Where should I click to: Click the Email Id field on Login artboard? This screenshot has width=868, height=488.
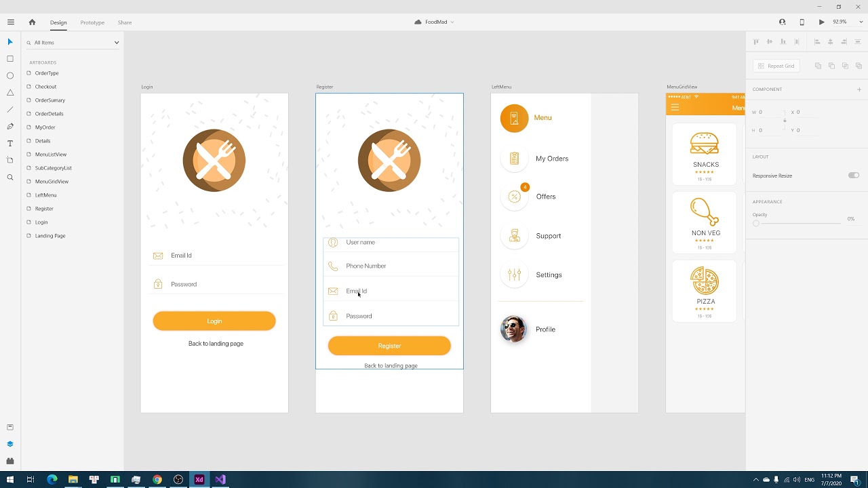[x=217, y=256]
